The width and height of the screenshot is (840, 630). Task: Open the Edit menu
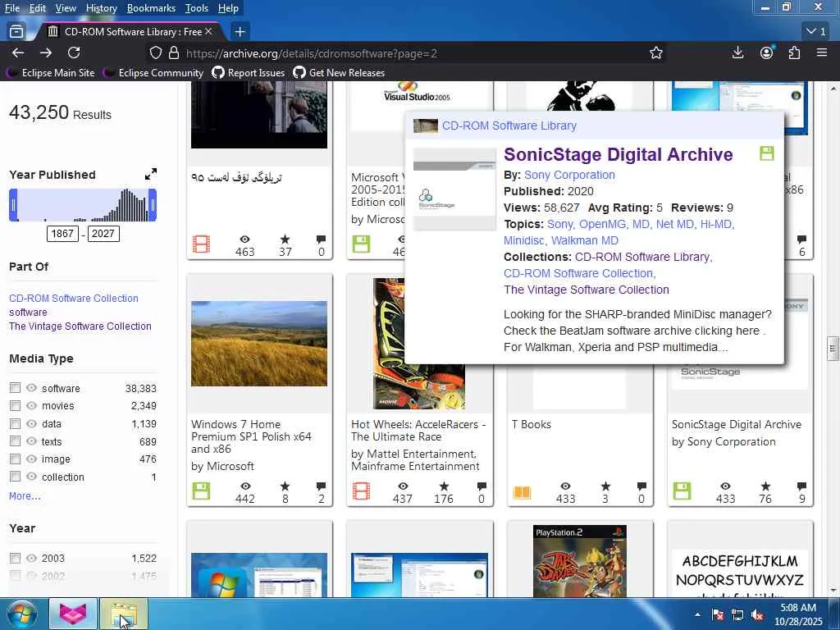[38, 8]
